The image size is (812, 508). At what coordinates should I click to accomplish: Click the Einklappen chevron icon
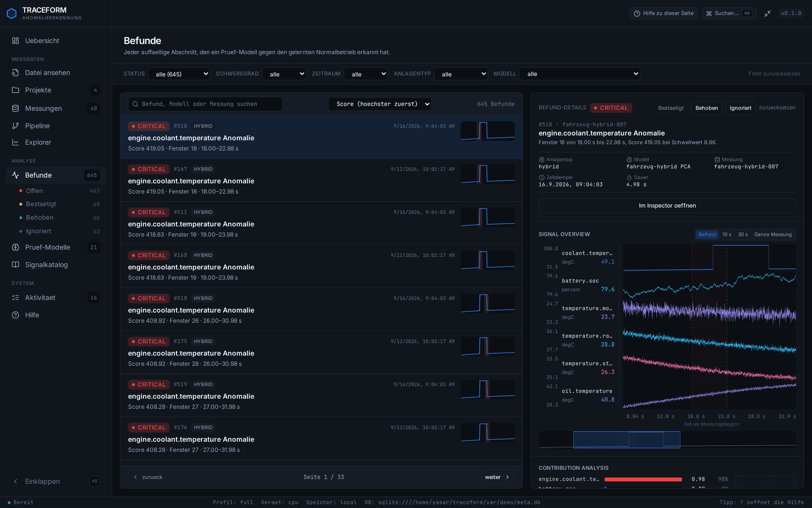click(15, 481)
